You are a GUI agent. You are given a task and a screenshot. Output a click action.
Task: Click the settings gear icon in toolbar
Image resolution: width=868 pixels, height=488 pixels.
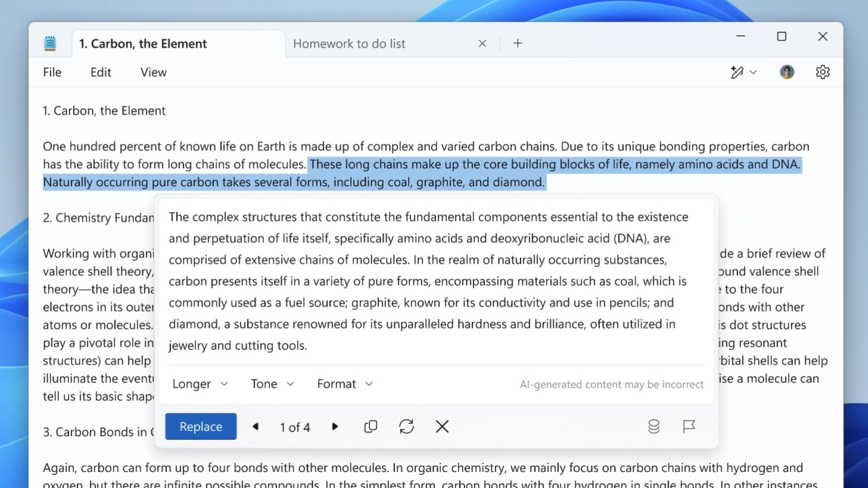tap(823, 72)
